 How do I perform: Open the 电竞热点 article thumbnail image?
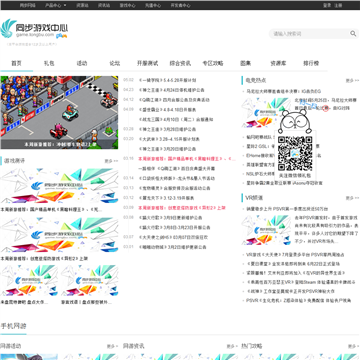click(266, 113)
